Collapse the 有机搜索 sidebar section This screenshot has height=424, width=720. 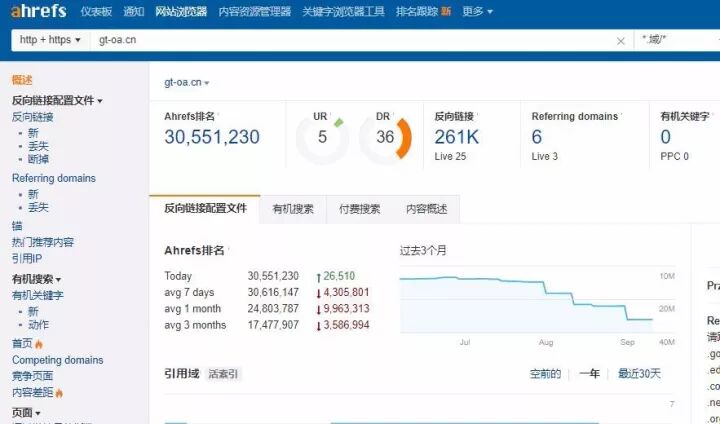click(x=36, y=279)
